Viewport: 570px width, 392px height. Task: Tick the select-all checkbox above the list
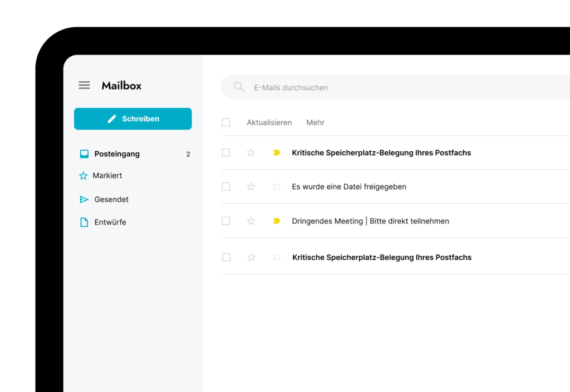click(226, 122)
